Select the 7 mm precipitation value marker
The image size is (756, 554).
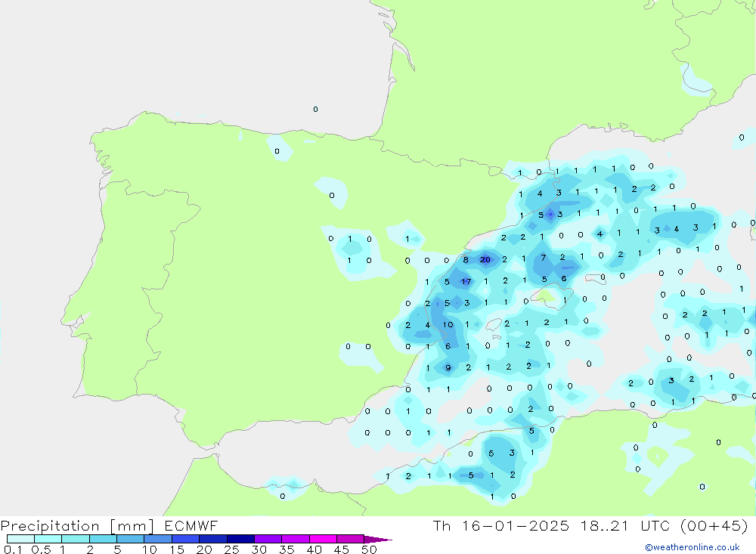[x=543, y=258]
